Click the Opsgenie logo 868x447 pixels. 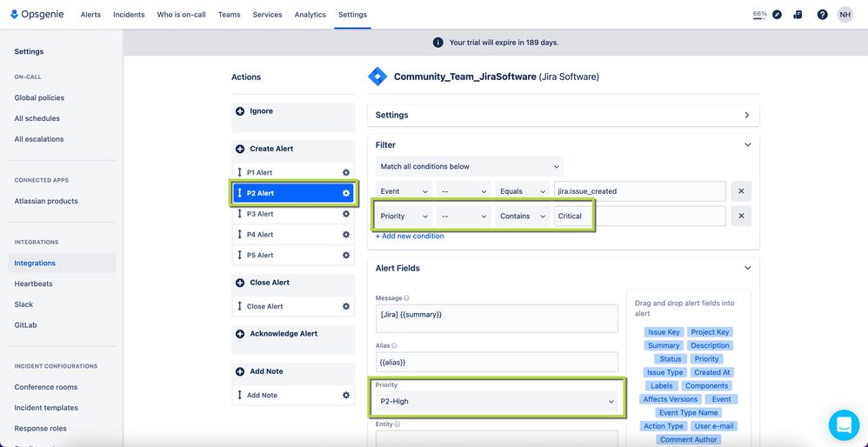click(37, 15)
